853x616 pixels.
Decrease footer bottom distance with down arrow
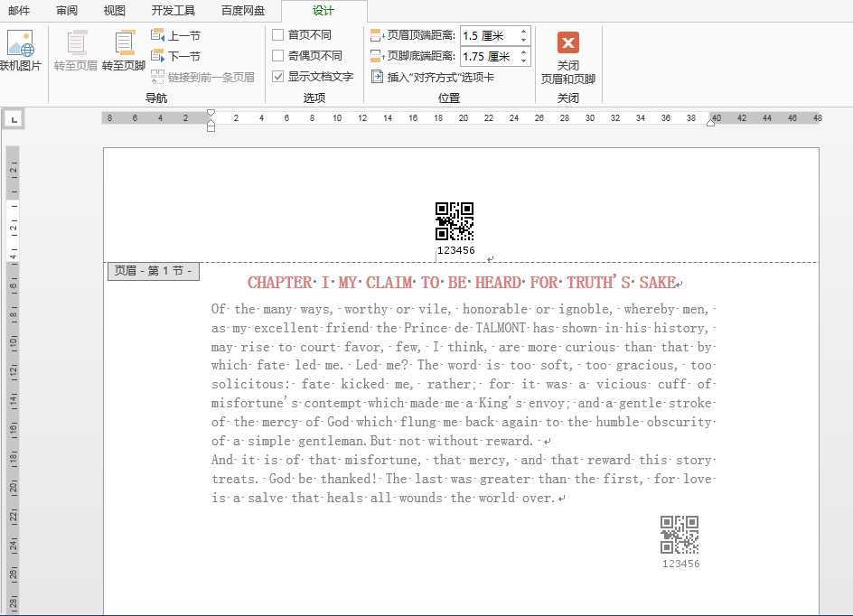click(523, 61)
